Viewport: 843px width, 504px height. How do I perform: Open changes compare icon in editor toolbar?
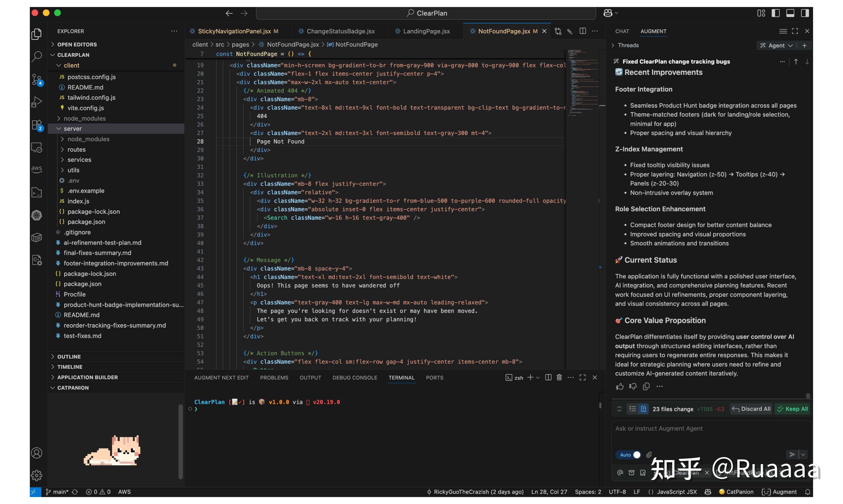(558, 31)
